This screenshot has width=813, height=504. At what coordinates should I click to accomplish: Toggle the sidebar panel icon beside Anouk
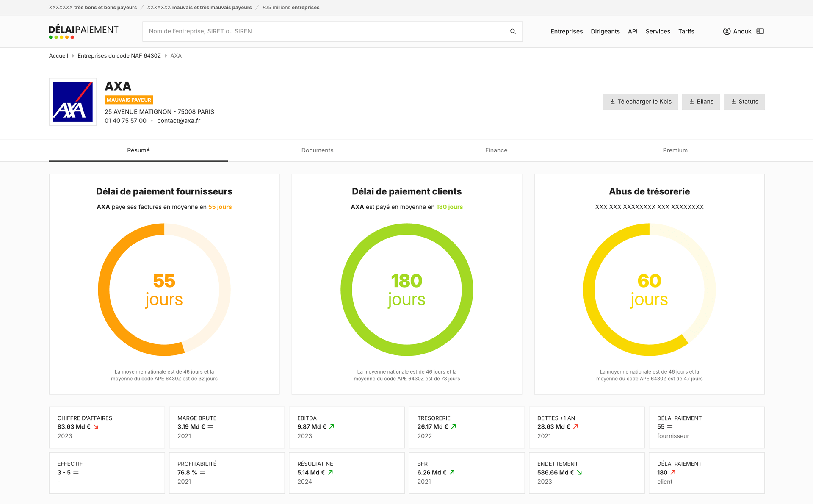coord(760,31)
